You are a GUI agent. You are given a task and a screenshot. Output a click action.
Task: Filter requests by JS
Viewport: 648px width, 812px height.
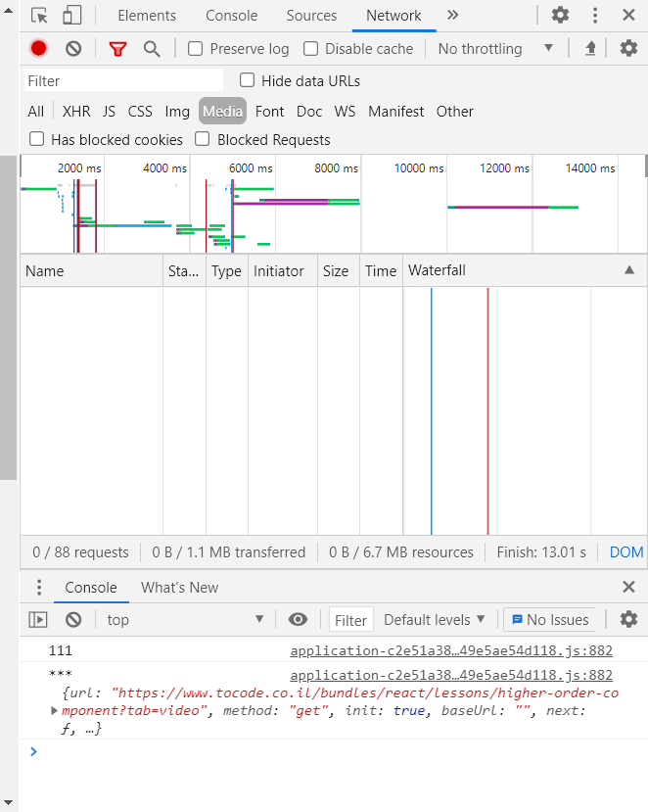click(109, 112)
